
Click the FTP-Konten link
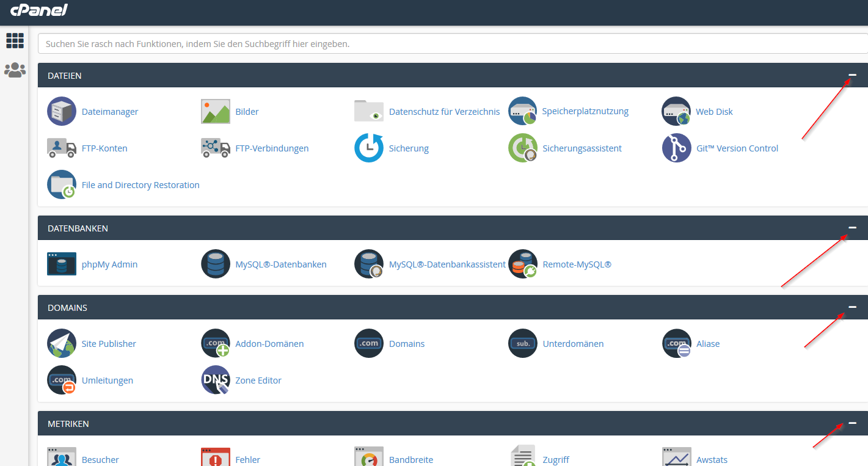point(104,148)
